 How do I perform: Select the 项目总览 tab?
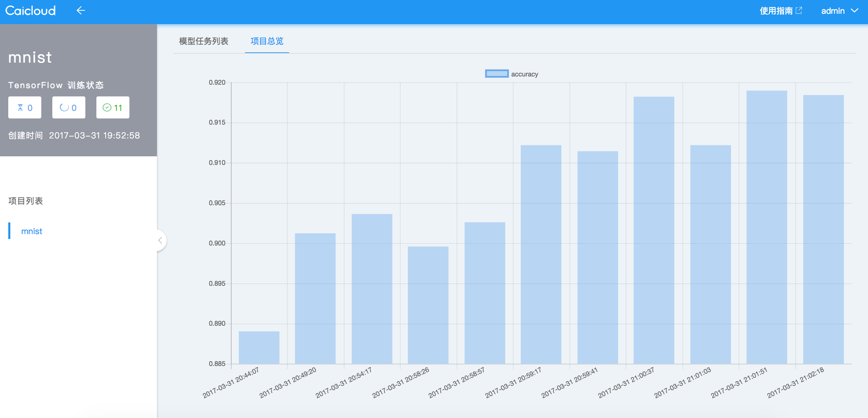click(267, 41)
